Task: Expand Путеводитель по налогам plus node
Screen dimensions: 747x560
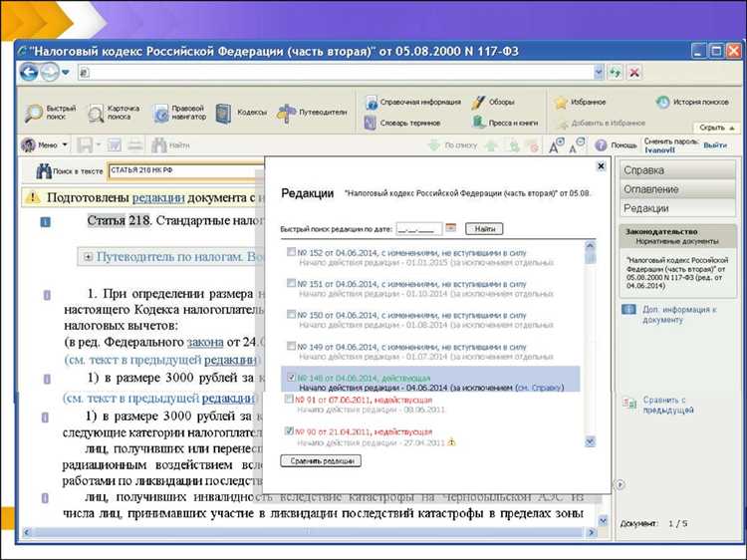Action: pos(89,257)
